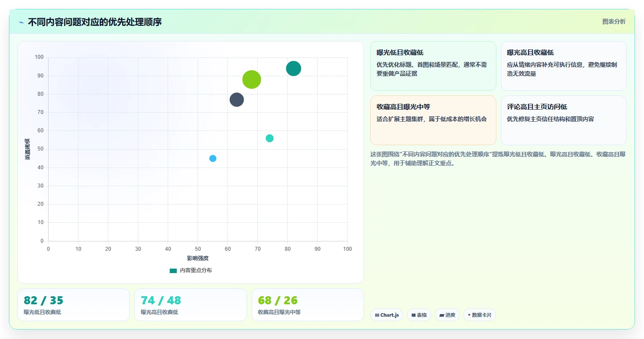Open the 曝光高且收藏低 insight card
This screenshot has width=644, height=339.
563,66
